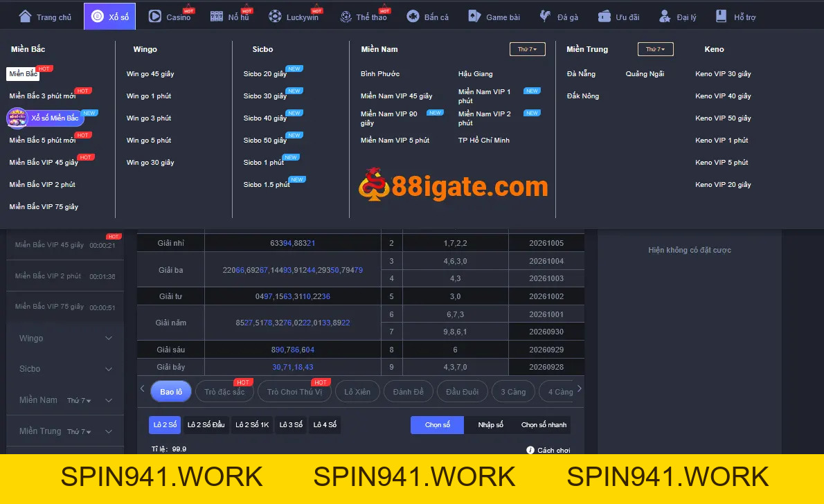
Task: Click the Bắn cá fish icon
Action: click(x=413, y=17)
